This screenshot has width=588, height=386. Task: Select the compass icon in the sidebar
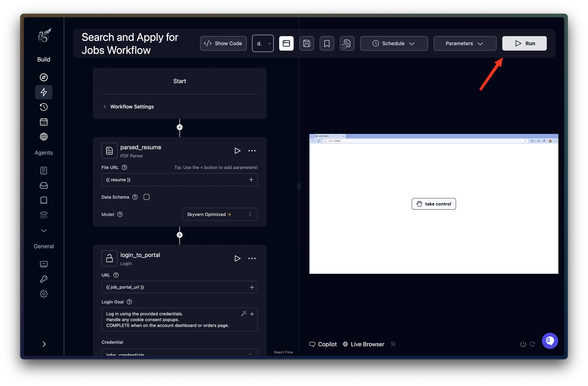click(44, 77)
